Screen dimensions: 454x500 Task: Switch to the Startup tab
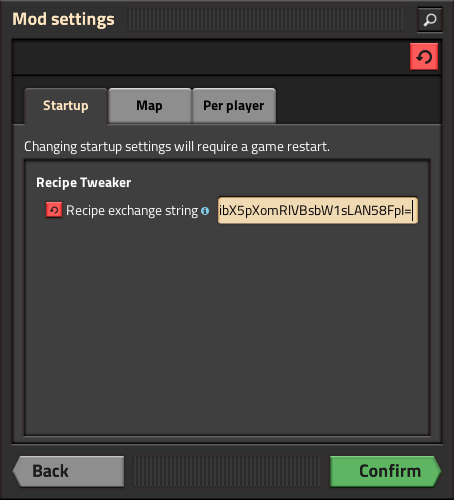coord(66,106)
